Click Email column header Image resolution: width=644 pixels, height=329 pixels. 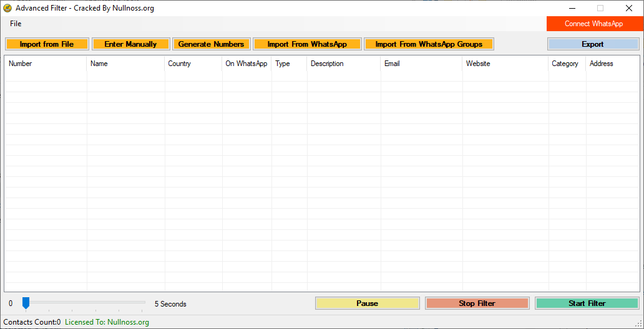click(422, 64)
